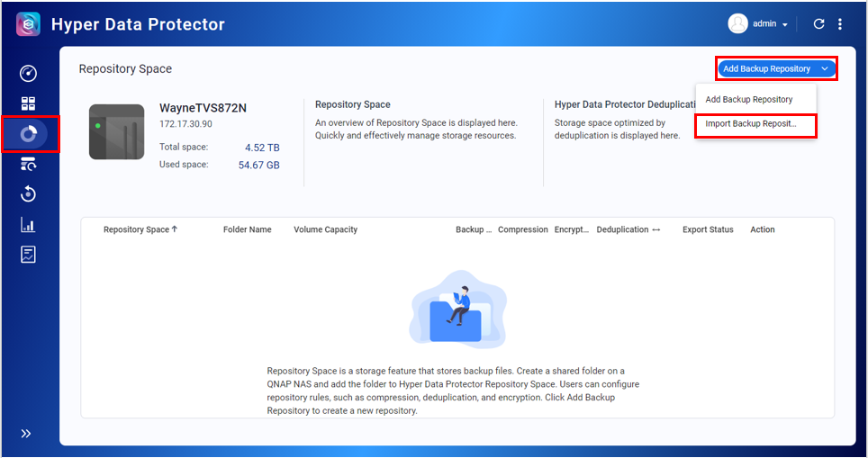Viewport: 868px width, 458px height.
Task: Expand the Add Backup Repository dropdown arrow
Action: (825, 69)
